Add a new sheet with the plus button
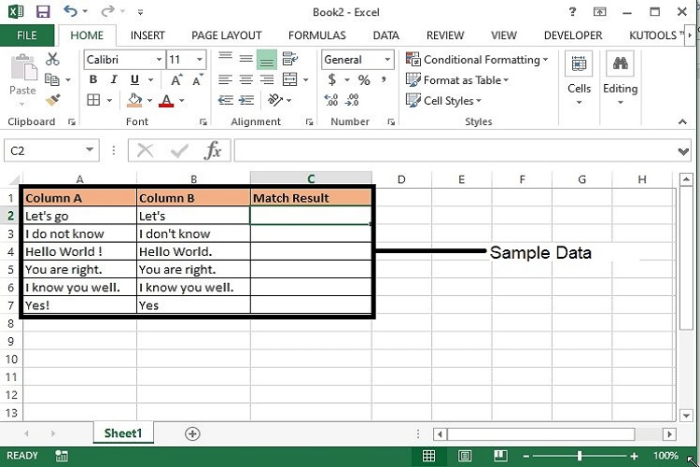 [x=192, y=434]
